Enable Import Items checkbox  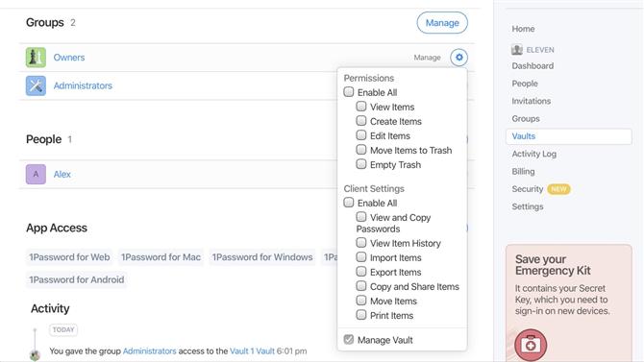361,257
